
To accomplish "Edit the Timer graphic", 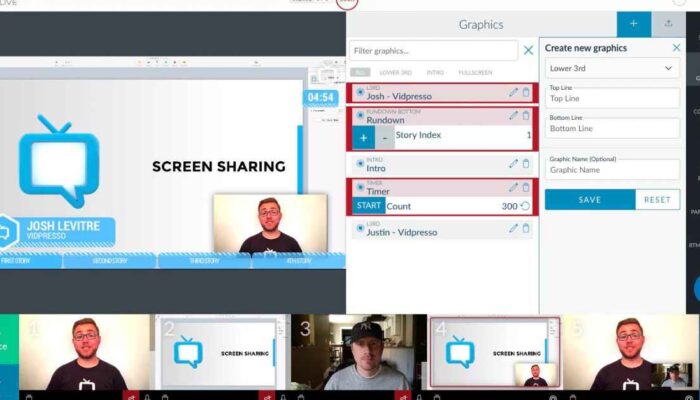I will [x=513, y=187].
